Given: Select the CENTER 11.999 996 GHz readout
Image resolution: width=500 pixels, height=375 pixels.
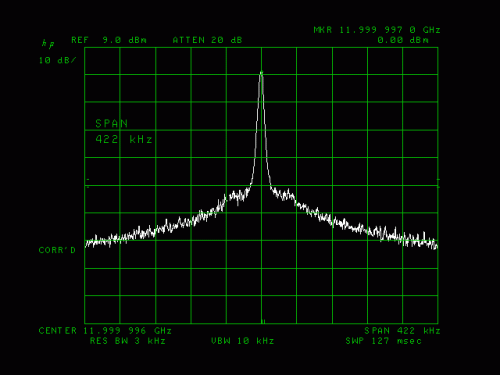Looking at the screenshot, I should (x=105, y=331).
